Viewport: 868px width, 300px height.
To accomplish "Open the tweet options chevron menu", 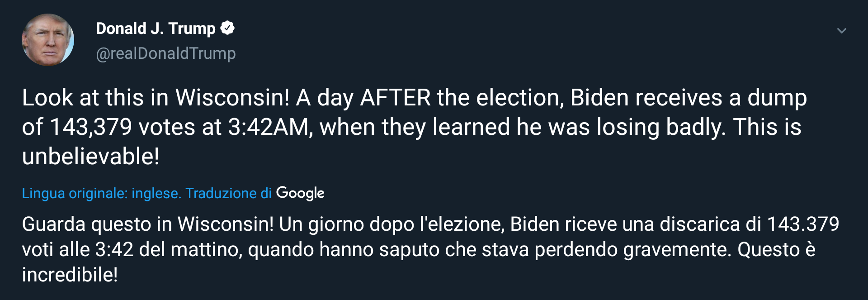I will (x=841, y=31).
